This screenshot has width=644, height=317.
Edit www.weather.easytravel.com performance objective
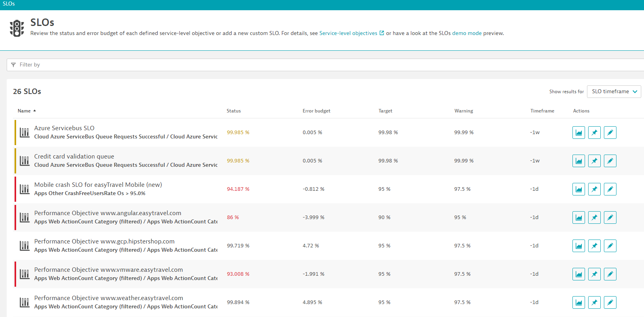point(610,302)
